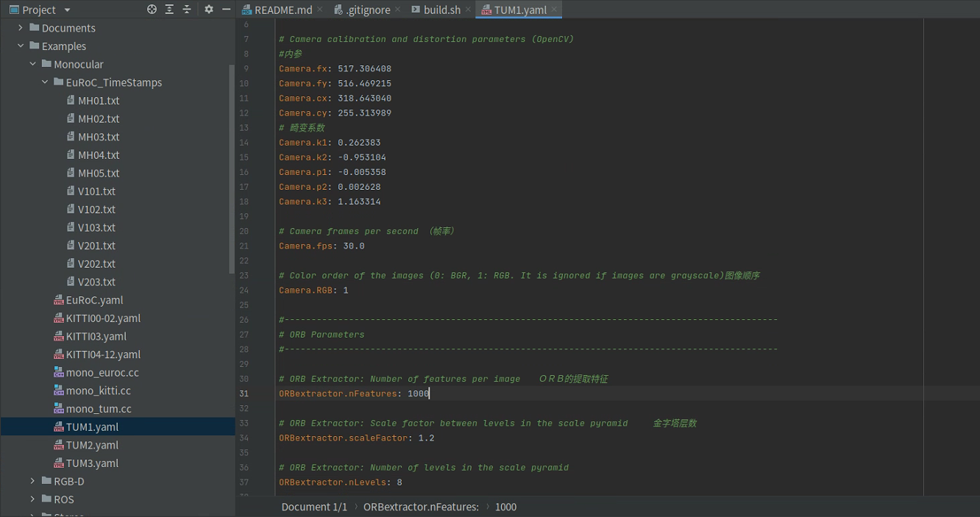
Task: Expand the Documents folder
Action: (21, 28)
